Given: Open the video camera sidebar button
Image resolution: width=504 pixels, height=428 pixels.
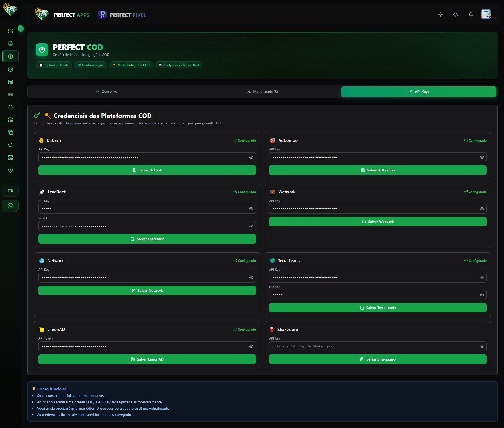Looking at the screenshot, I should coord(10,191).
